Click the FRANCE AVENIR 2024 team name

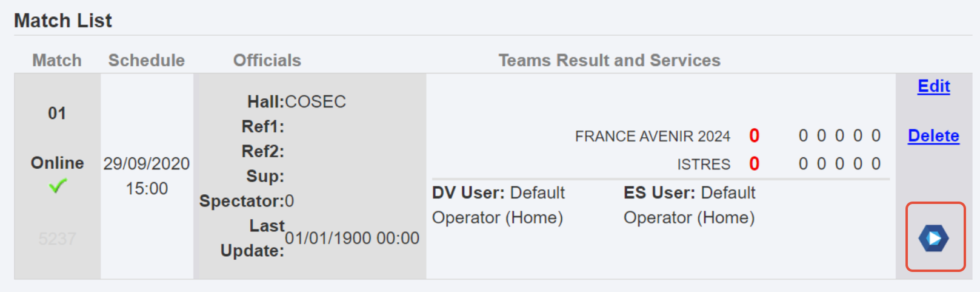653,137
